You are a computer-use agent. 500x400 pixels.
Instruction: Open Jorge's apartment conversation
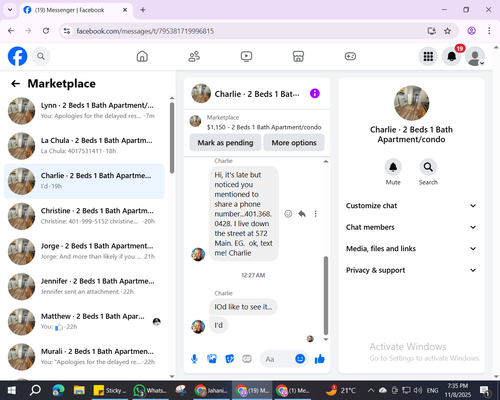click(x=84, y=251)
